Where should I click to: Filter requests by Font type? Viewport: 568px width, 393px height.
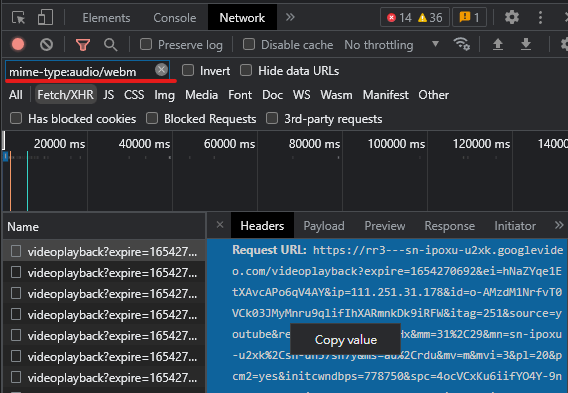click(240, 95)
